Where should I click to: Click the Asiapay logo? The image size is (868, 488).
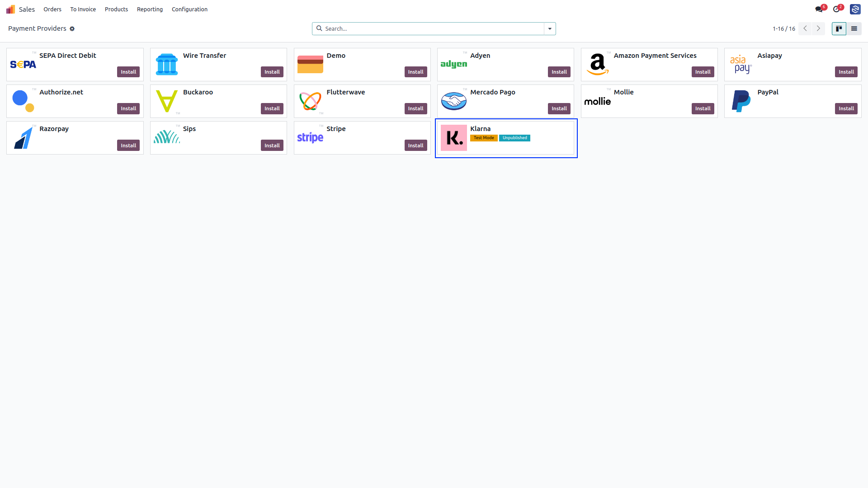pos(741,65)
